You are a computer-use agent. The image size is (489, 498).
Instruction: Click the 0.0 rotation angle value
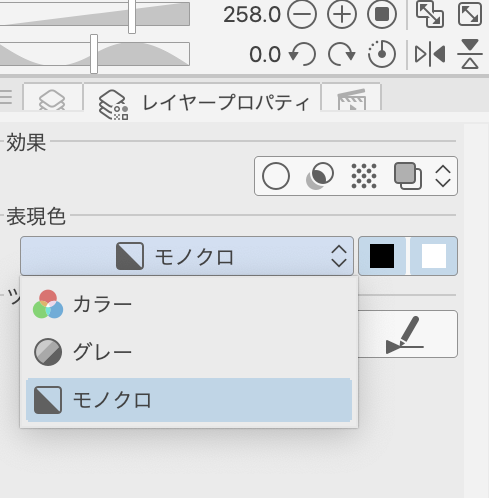coord(265,54)
